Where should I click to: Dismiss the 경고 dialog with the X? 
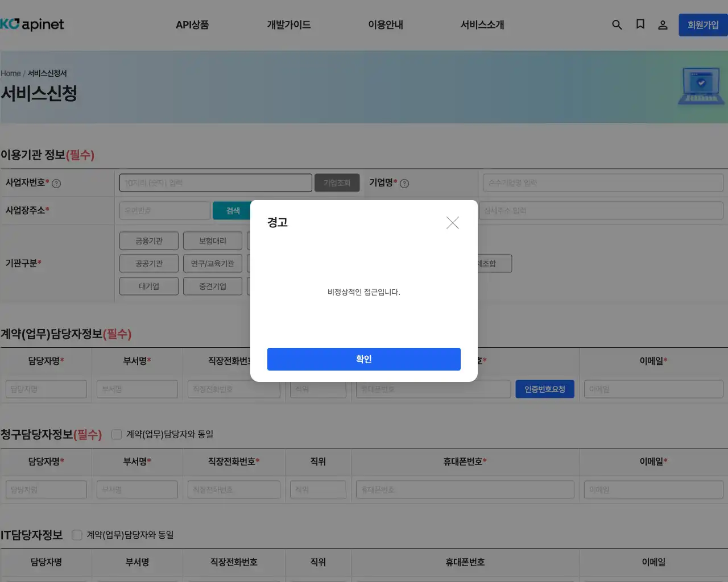453,223
